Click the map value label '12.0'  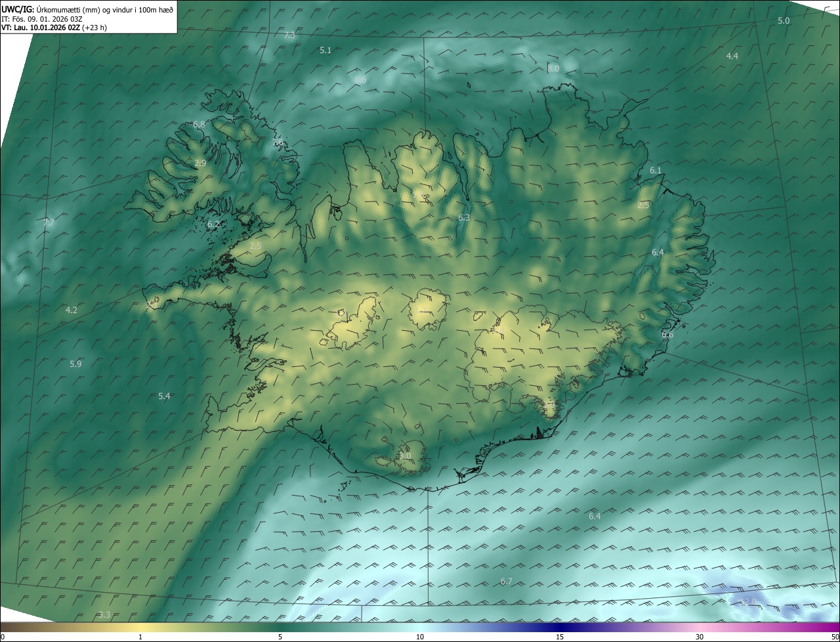pyautogui.click(x=748, y=601)
